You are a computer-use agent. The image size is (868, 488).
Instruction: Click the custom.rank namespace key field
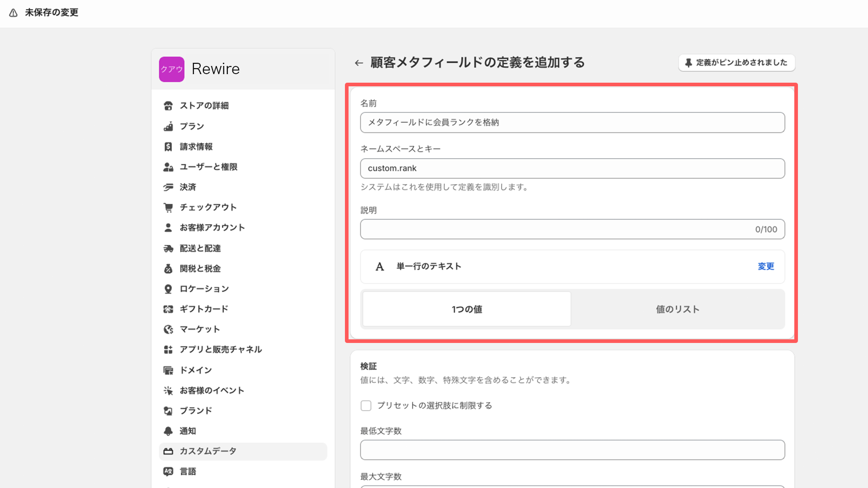(x=572, y=168)
